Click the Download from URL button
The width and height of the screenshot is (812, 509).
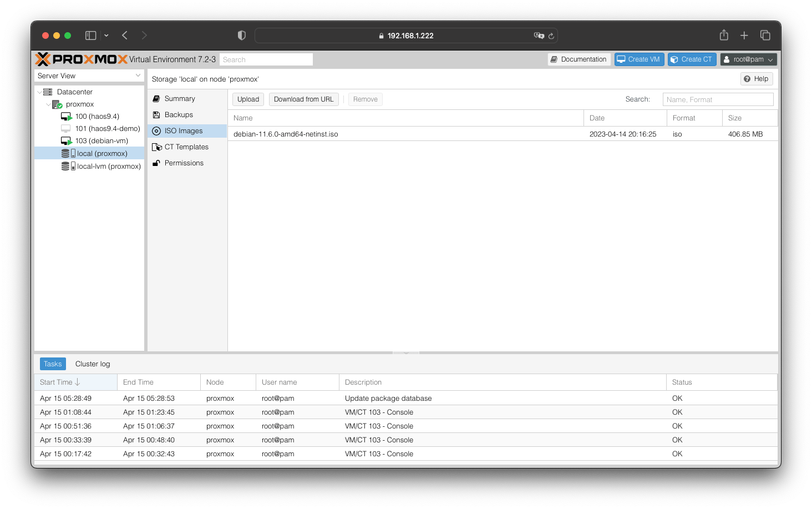[x=303, y=99]
